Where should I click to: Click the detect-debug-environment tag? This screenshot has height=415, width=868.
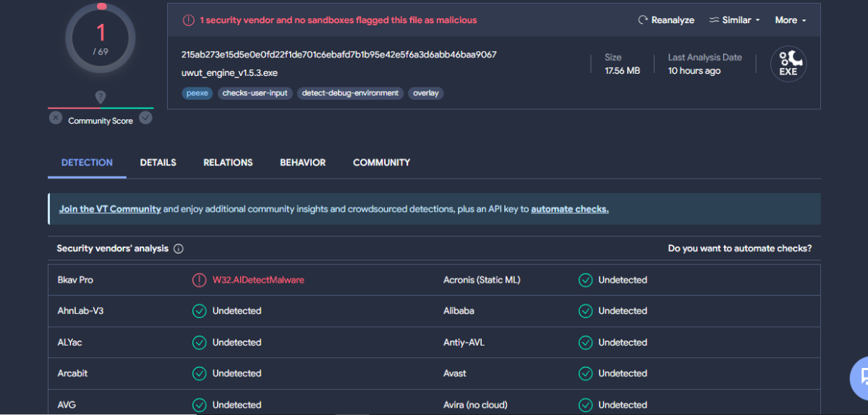click(x=351, y=93)
